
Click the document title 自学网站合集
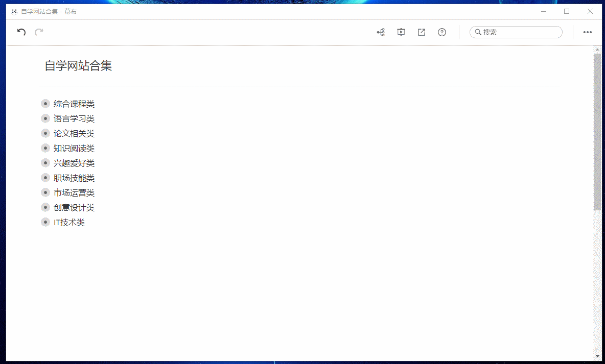[x=78, y=65]
